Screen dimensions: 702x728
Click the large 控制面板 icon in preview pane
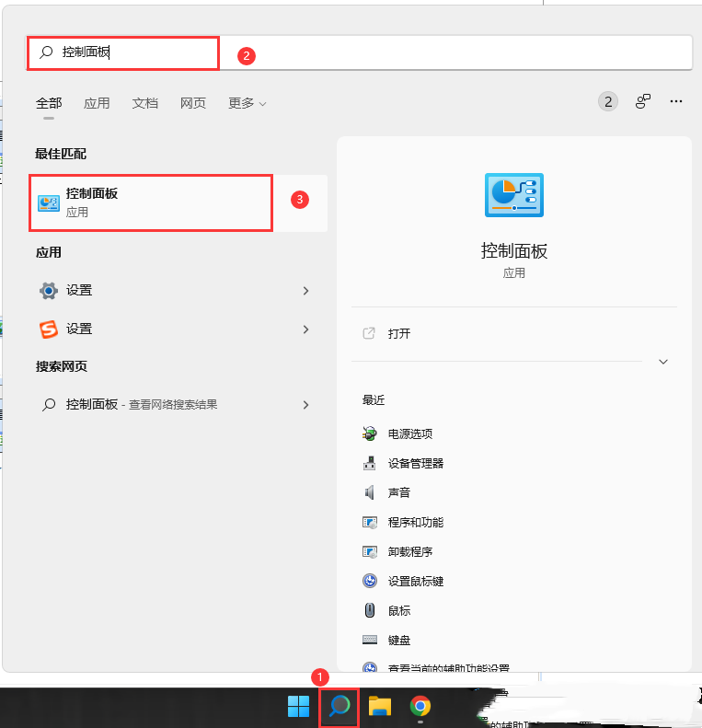coord(513,195)
